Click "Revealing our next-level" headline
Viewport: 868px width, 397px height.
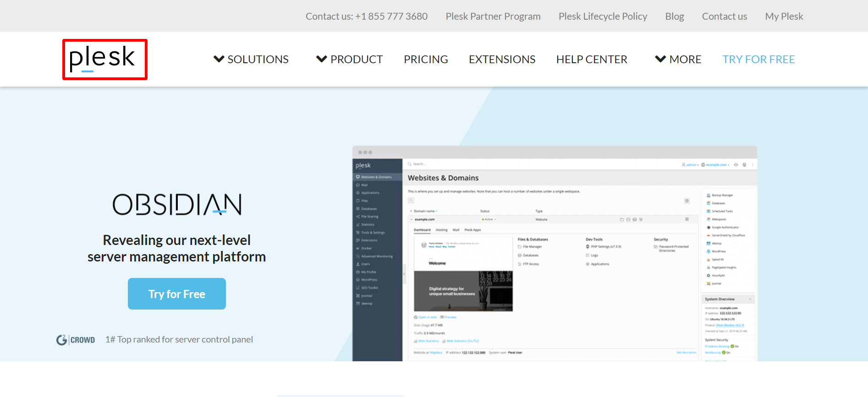click(x=177, y=240)
